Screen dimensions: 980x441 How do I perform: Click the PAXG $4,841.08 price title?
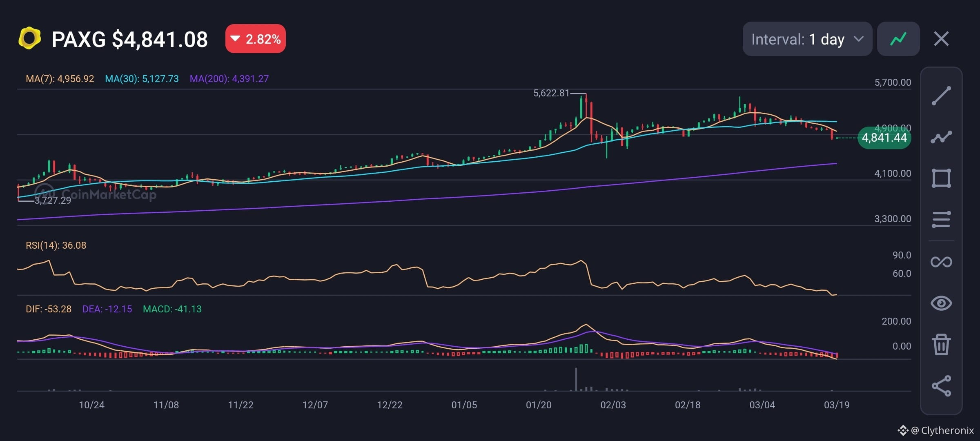(x=130, y=40)
